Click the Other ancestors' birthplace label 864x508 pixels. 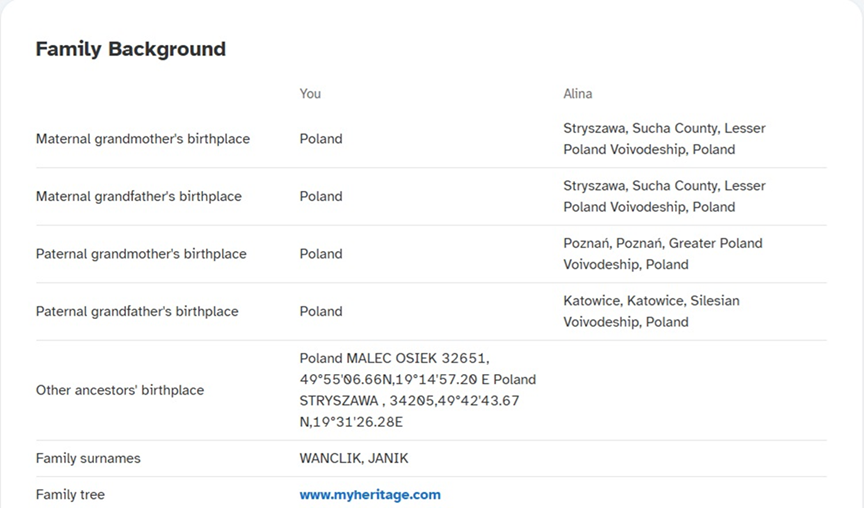(120, 390)
